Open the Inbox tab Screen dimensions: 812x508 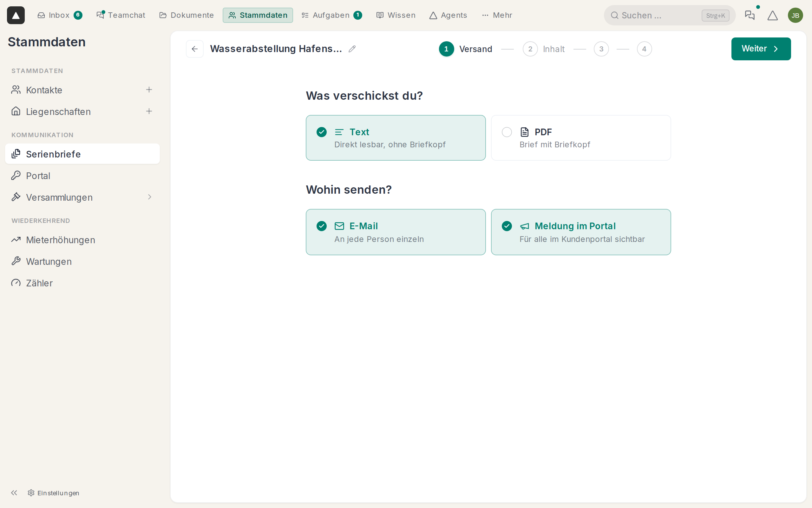pyautogui.click(x=60, y=15)
